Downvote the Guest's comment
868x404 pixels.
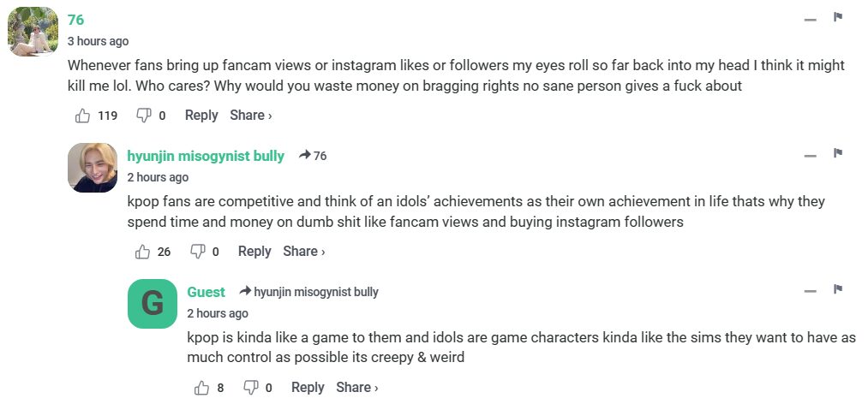pos(251,388)
